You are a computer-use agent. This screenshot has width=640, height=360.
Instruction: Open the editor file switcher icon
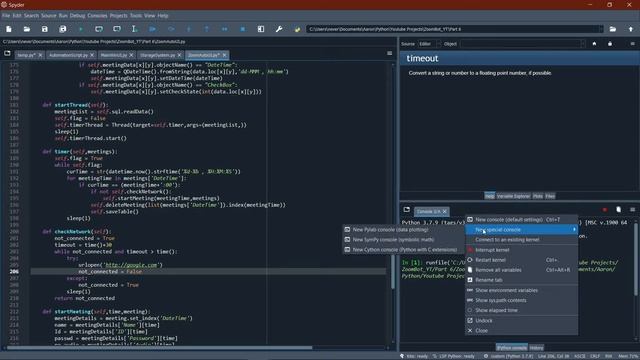(7, 53)
